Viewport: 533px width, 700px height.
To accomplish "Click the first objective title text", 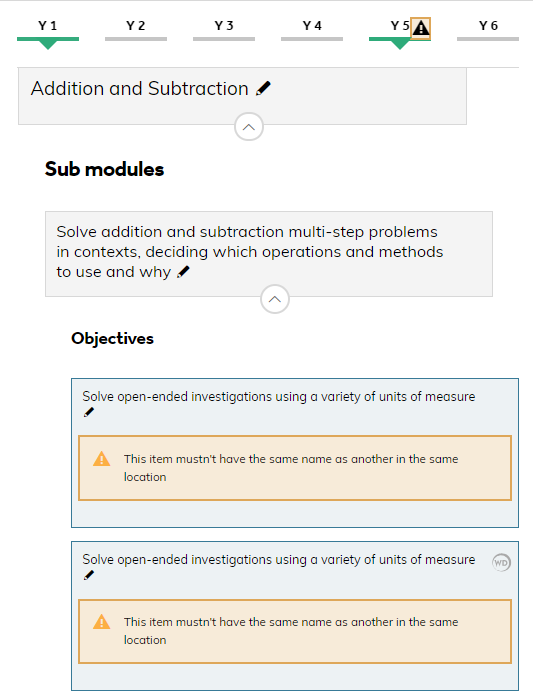I will tap(279, 396).
